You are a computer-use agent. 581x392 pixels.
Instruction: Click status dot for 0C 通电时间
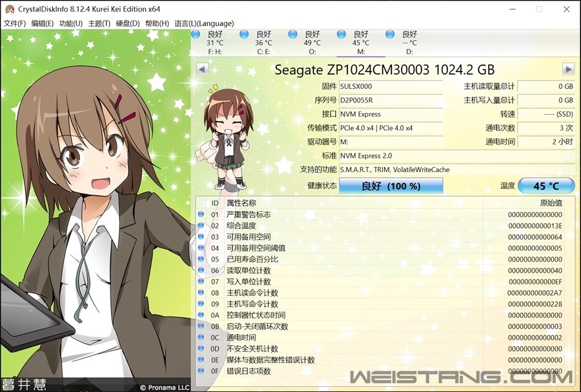pyautogui.click(x=201, y=337)
